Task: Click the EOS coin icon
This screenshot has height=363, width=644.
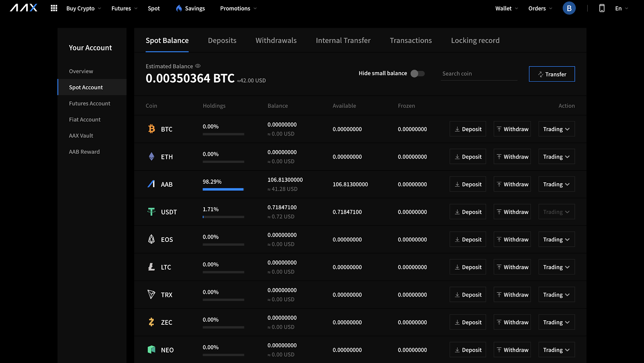Action: [151, 239]
